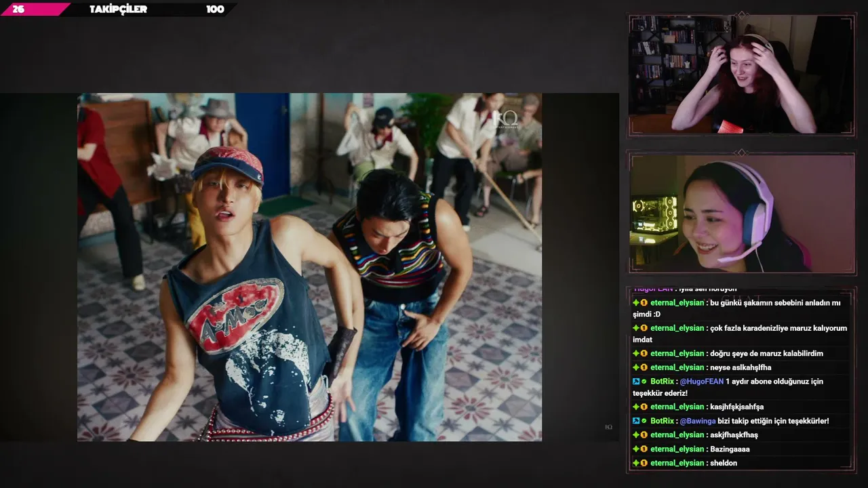Select the chat message "askjfhaşkfhaş"

point(734,435)
